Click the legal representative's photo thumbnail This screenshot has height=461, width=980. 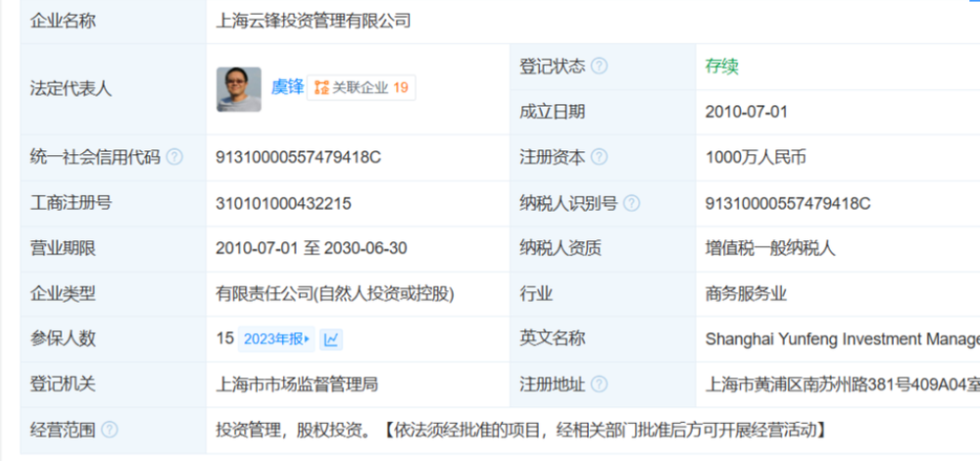(238, 89)
